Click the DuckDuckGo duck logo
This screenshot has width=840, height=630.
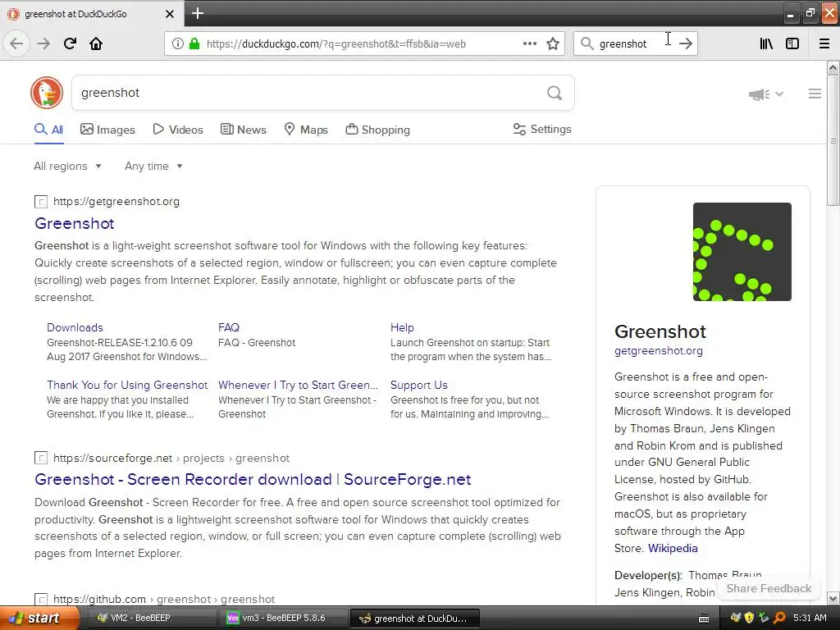47,93
